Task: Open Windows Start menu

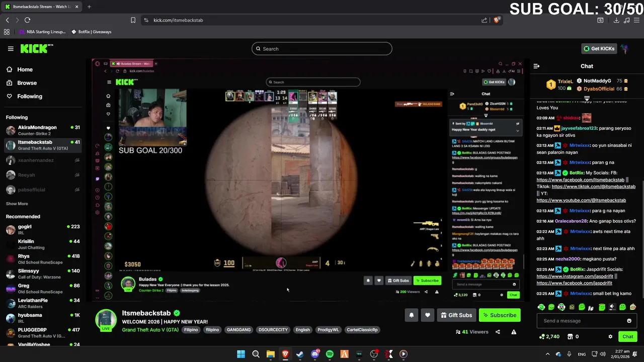Action: [241, 354]
